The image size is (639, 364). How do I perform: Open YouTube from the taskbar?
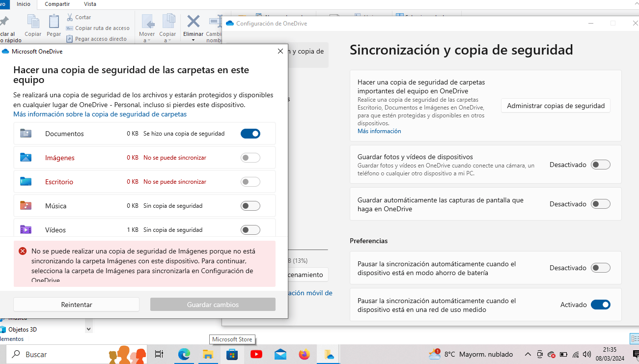pos(256,354)
